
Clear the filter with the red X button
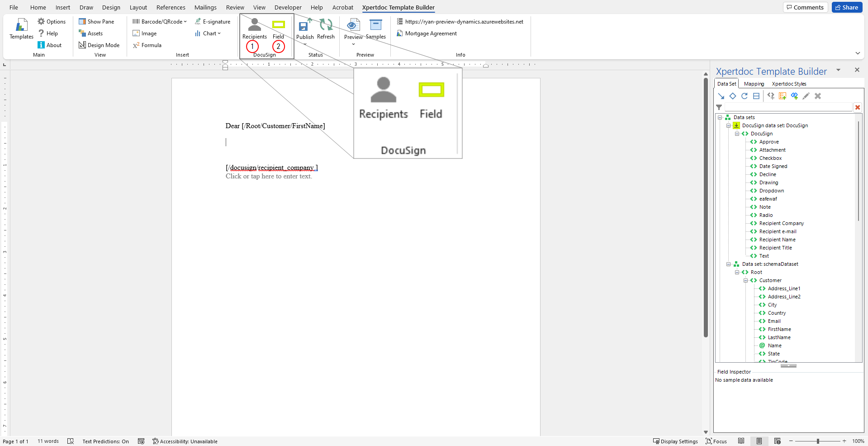pos(857,107)
